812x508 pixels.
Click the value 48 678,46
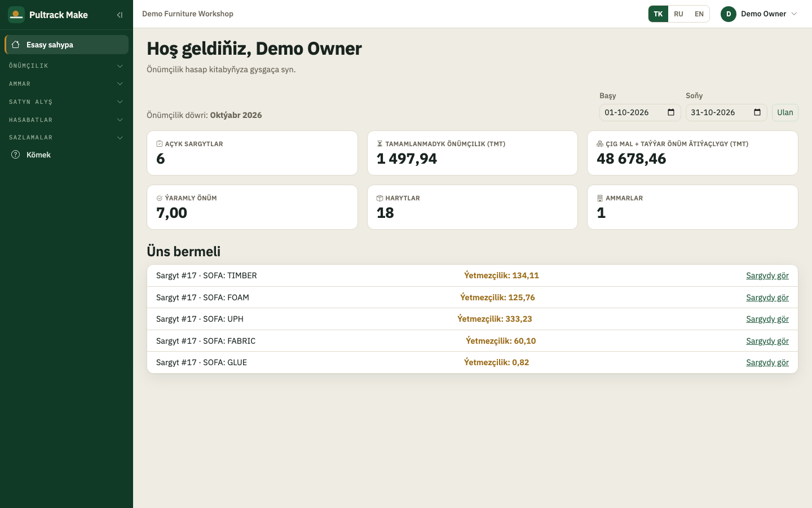tap(632, 159)
